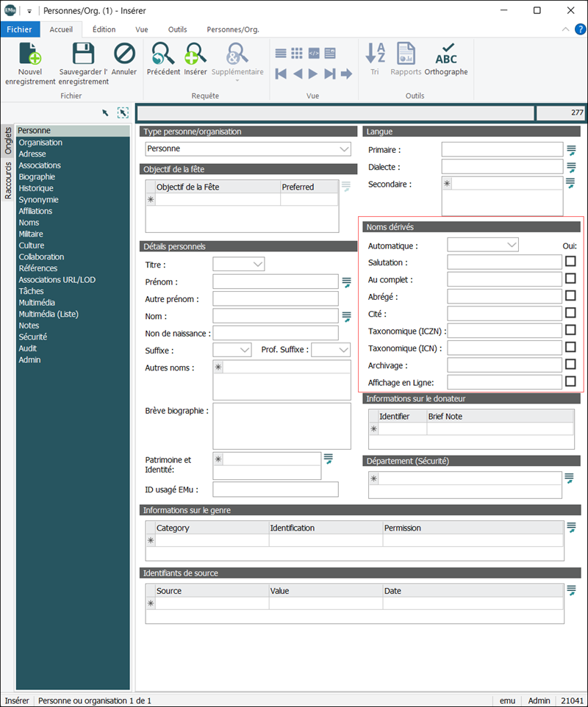
Task: Open lookup list for Prénom field
Action: pyautogui.click(x=346, y=282)
